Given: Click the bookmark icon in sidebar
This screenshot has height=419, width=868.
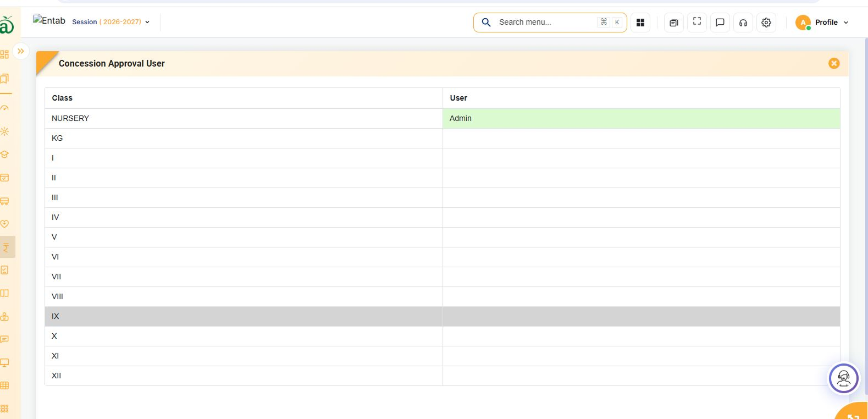Looking at the screenshot, I should pos(5,79).
